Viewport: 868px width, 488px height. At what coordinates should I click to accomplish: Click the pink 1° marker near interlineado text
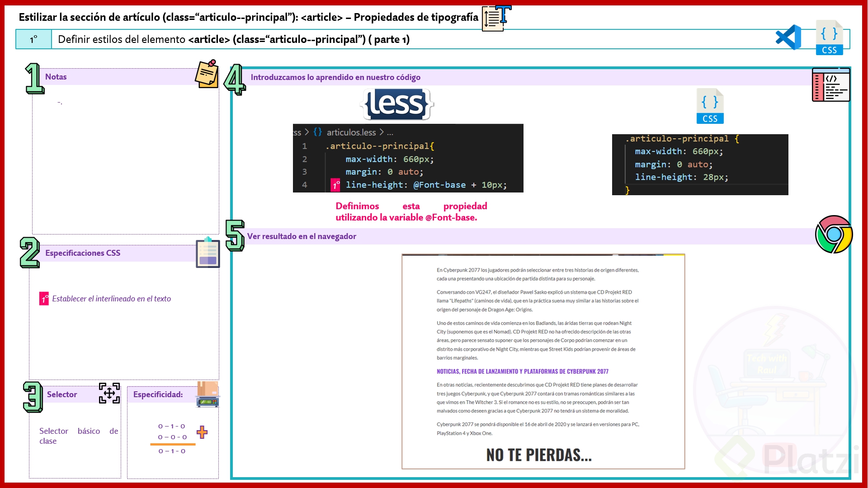click(x=44, y=299)
